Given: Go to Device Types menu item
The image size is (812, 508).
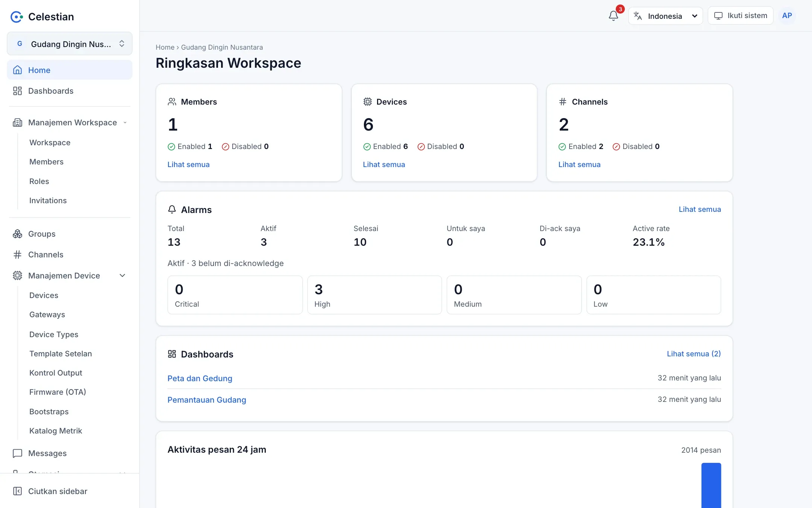Looking at the screenshot, I should [54, 334].
